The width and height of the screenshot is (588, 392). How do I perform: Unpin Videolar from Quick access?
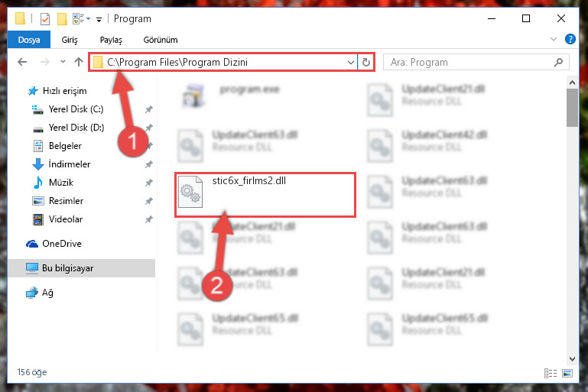pos(149,219)
